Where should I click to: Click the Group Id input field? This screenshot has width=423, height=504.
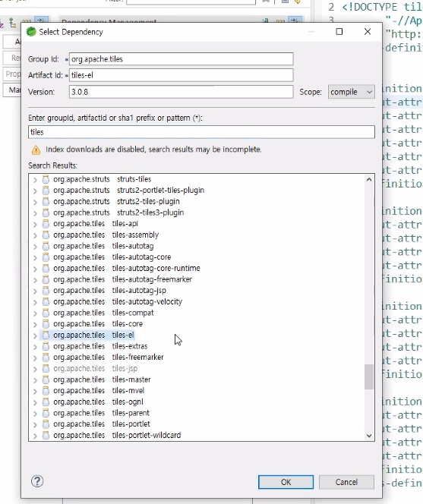coord(181,59)
